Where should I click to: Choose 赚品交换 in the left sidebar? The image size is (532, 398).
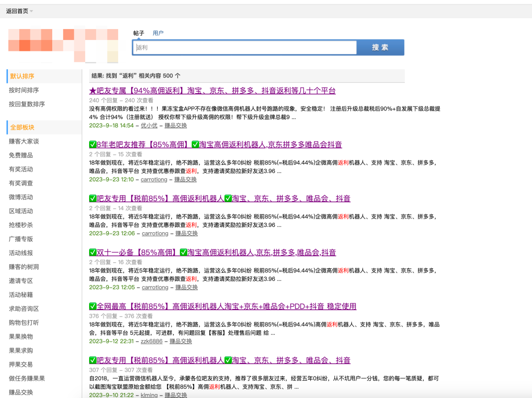pos(21,392)
